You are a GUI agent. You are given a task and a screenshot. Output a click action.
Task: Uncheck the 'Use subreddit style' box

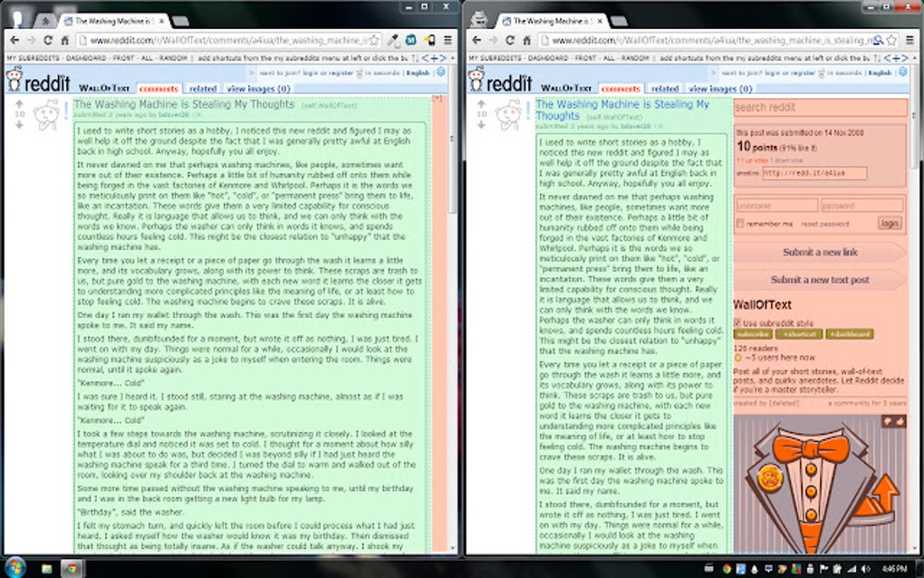[737, 323]
